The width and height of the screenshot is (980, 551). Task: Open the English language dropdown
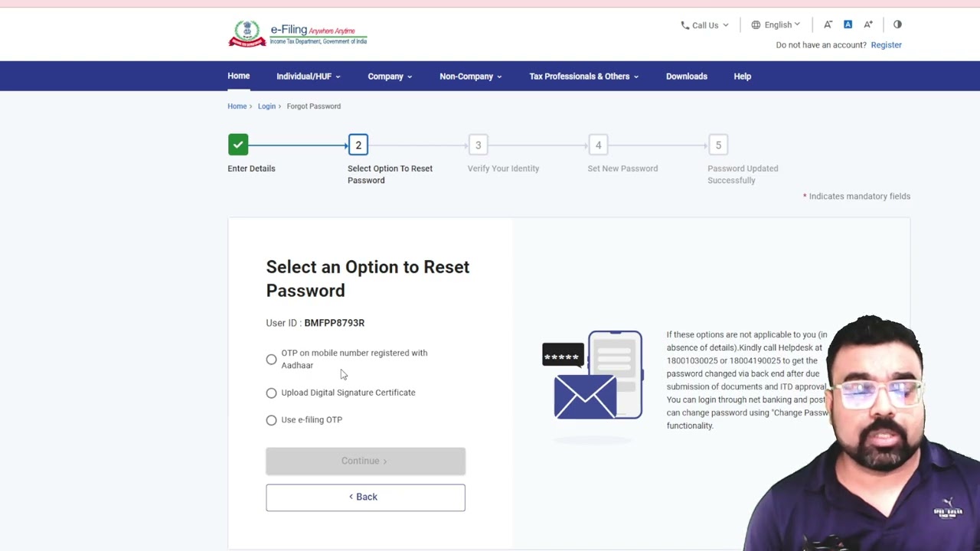coord(776,24)
